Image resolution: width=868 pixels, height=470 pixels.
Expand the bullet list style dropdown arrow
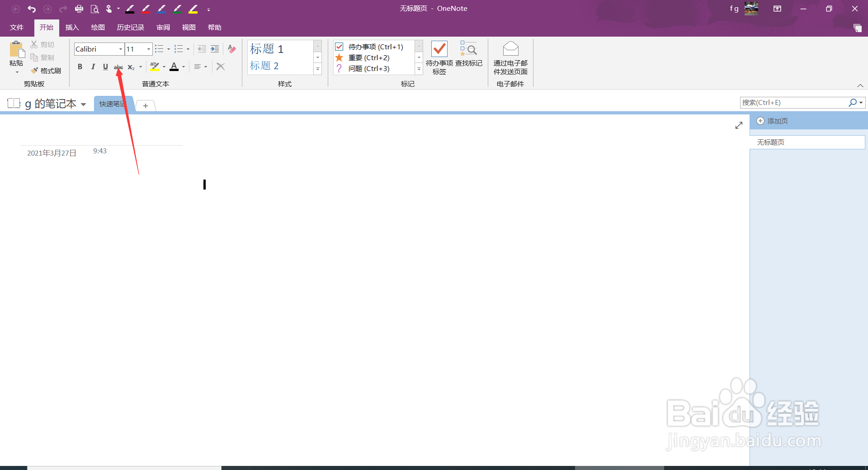(x=169, y=49)
